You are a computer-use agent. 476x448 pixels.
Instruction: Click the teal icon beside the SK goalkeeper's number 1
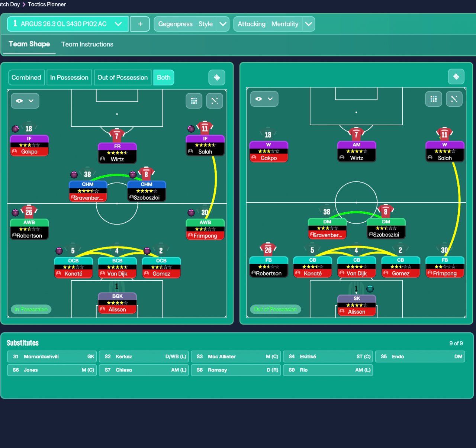click(370, 289)
